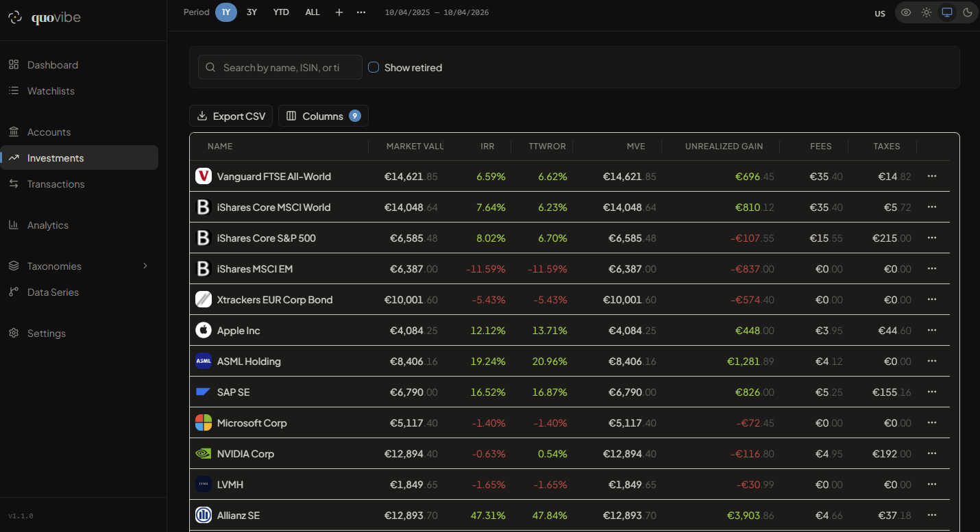
Task: Go to Transactions page
Action: coord(56,183)
